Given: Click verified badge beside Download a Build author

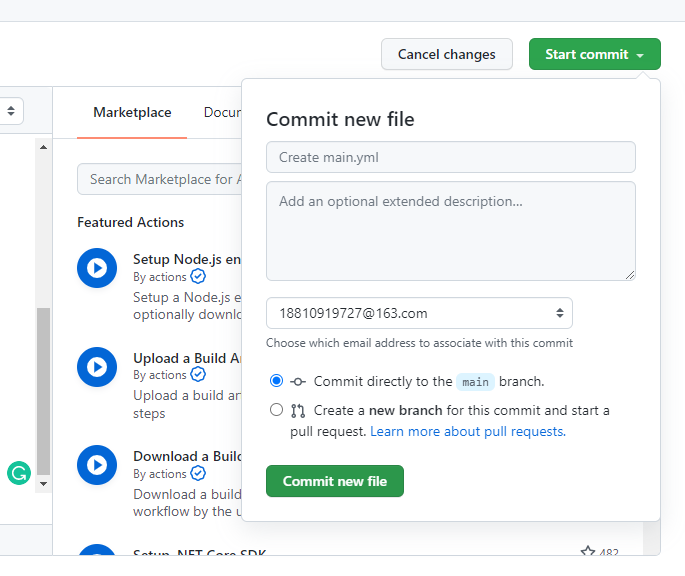Looking at the screenshot, I should pos(198,473).
